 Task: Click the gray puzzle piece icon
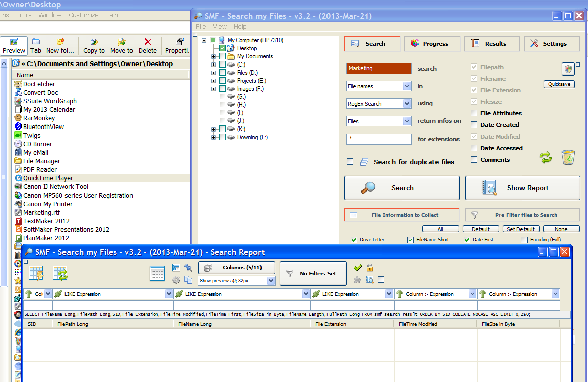(x=358, y=280)
